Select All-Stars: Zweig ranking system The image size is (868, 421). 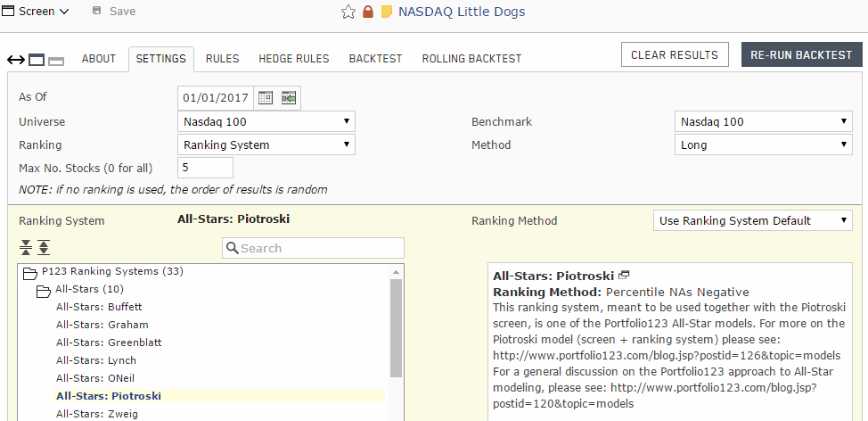click(97, 414)
